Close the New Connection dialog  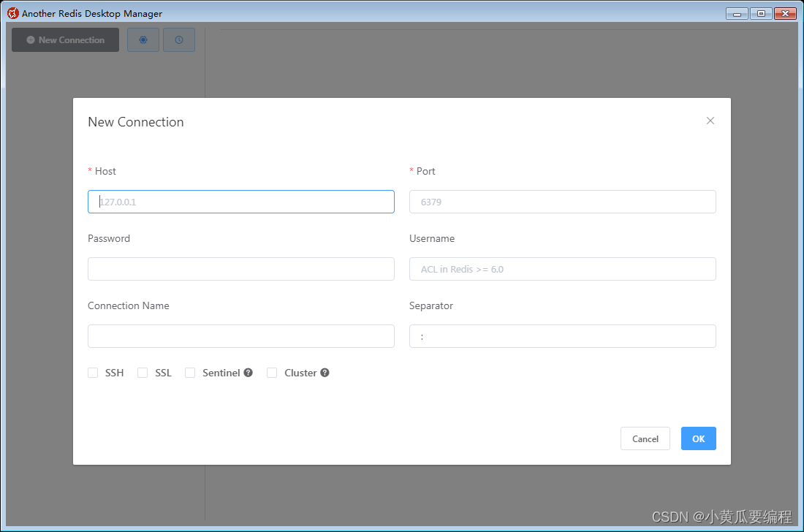(710, 121)
